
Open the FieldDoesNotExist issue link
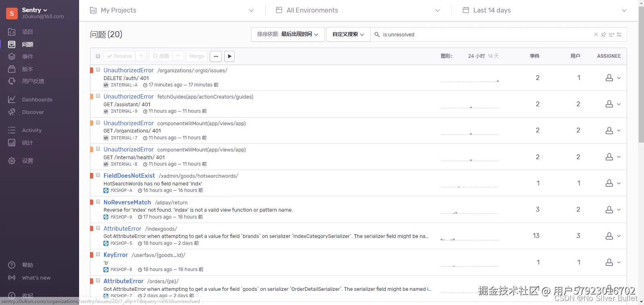[129, 176]
